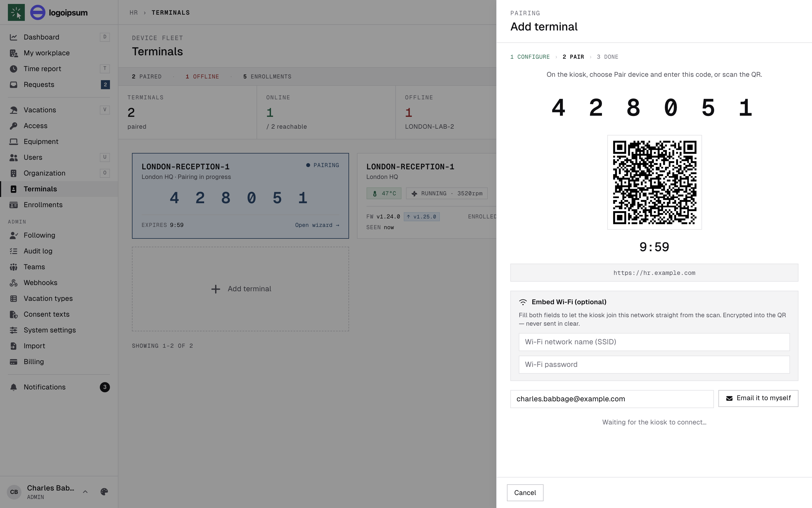This screenshot has width=812, height=508.
Task: Click the Notifications bell icon
Action: (x=14, y=387)
